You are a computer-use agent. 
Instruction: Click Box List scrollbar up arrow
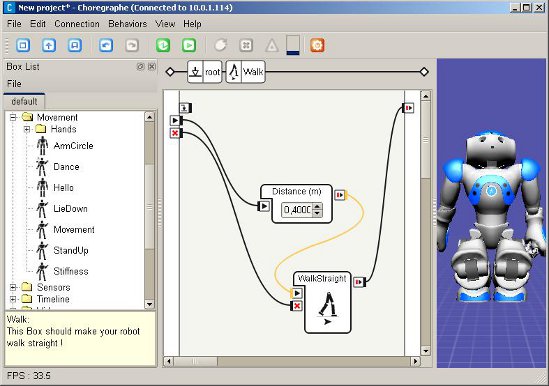click(149, 117)
